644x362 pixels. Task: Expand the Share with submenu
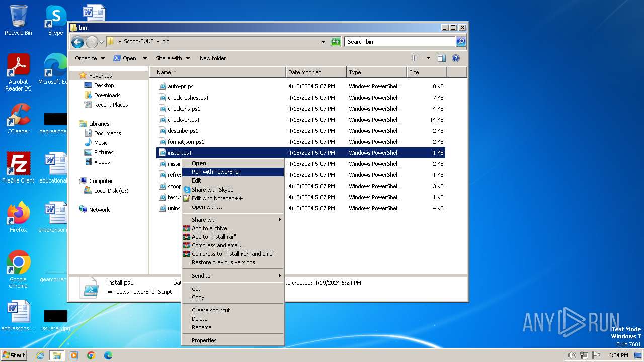(232, 220)
